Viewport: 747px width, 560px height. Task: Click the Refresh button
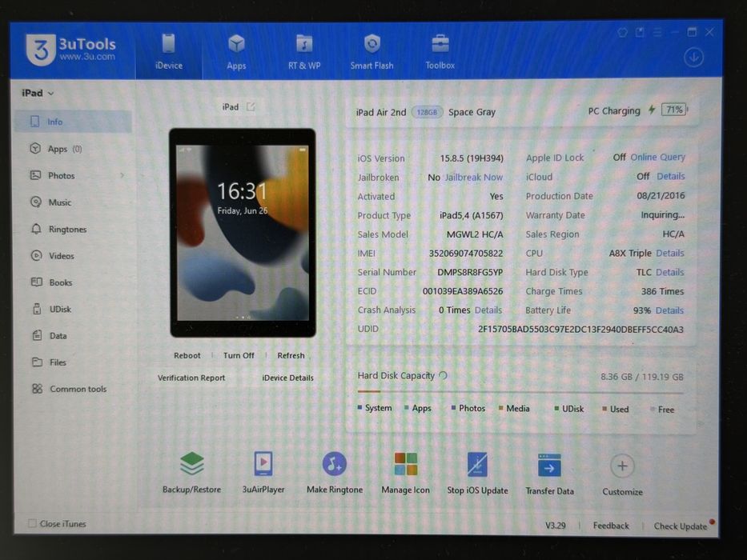tap(291, 355)
